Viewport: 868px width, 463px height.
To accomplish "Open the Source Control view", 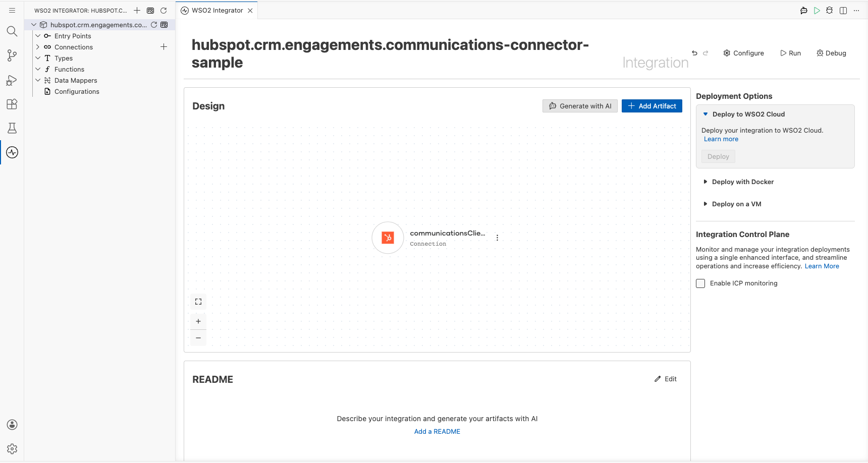I will point(12,55).
